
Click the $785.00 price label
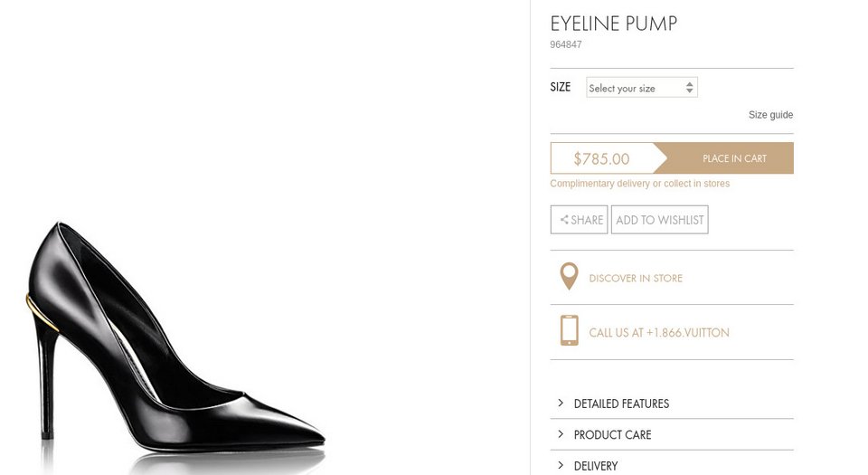(601, 158)
